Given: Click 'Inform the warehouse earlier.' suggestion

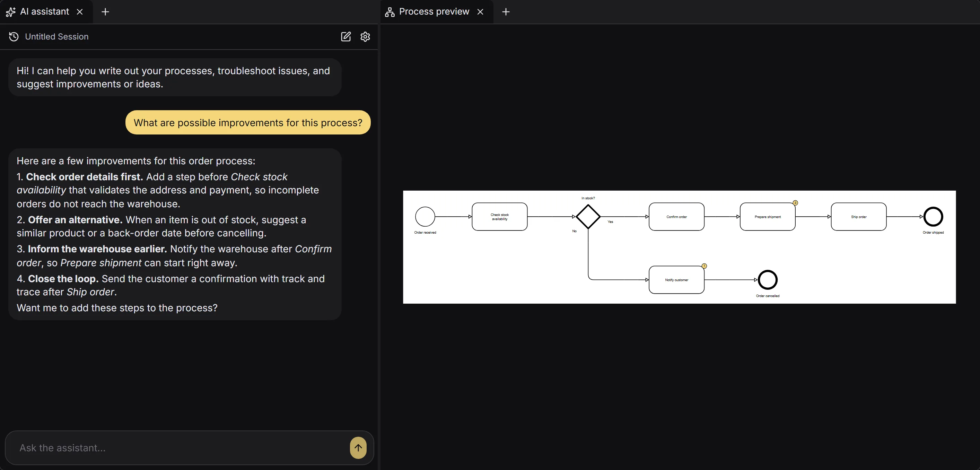Looking at the screenshot, I should (x=97, y=249).
